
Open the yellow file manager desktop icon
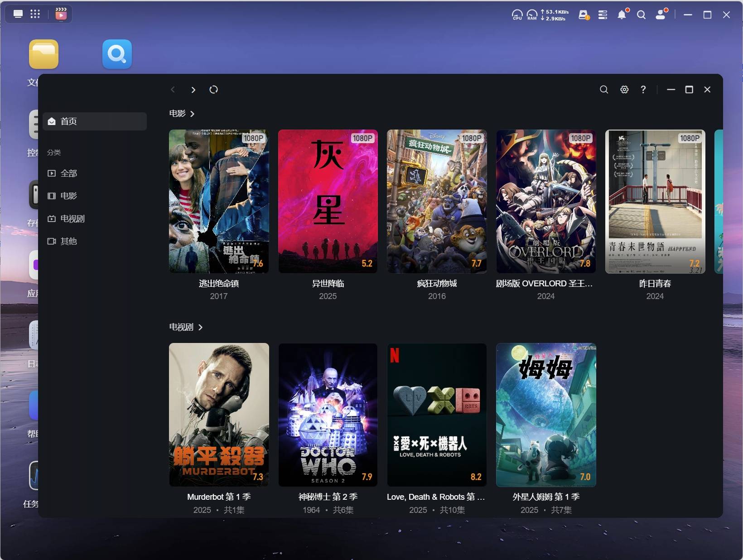44,54
